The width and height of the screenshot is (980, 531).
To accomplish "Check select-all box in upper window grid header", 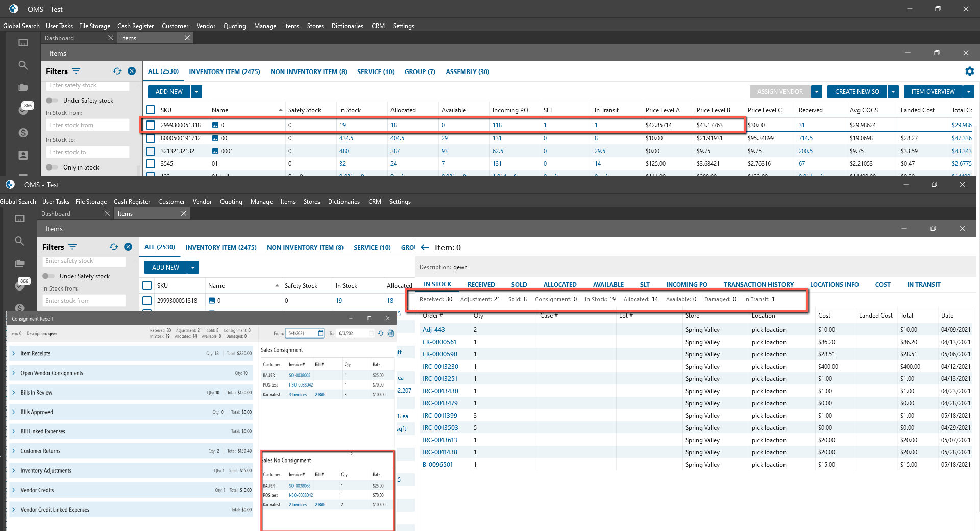I will [x=151, y=110].
